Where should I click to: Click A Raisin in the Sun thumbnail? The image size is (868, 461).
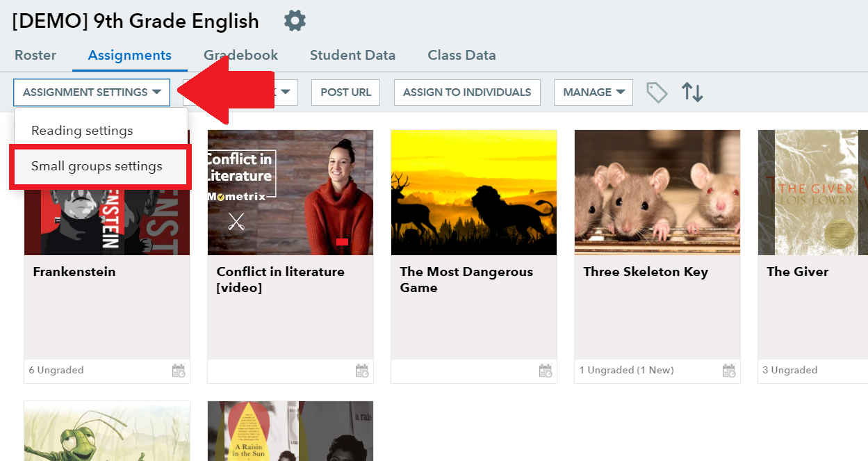(290, 431)
